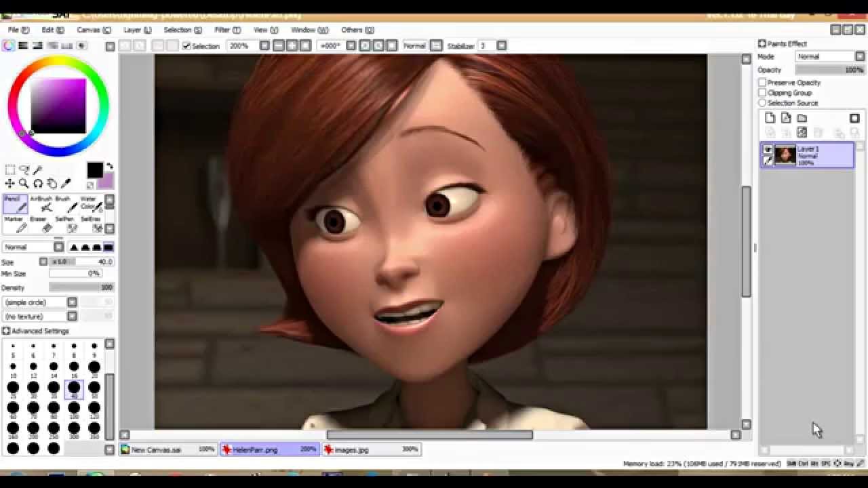
Task: Click the Layer 1 thumbnail
Action: point(785,155)
